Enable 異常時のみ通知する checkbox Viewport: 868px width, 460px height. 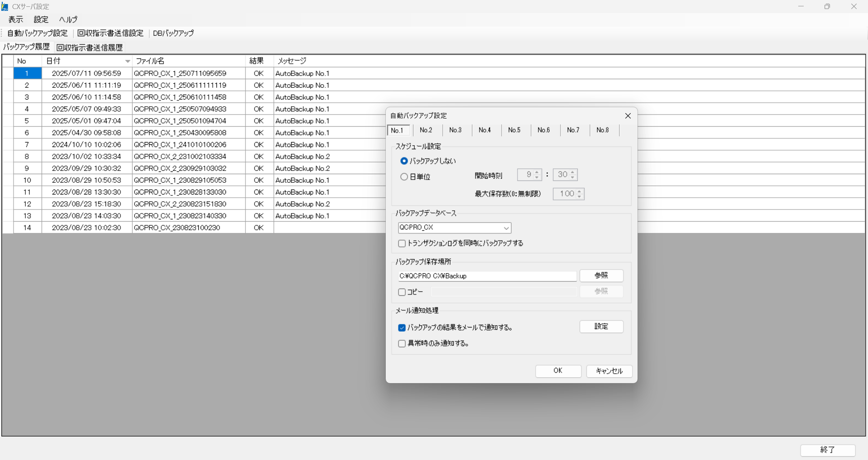(402, 344)
